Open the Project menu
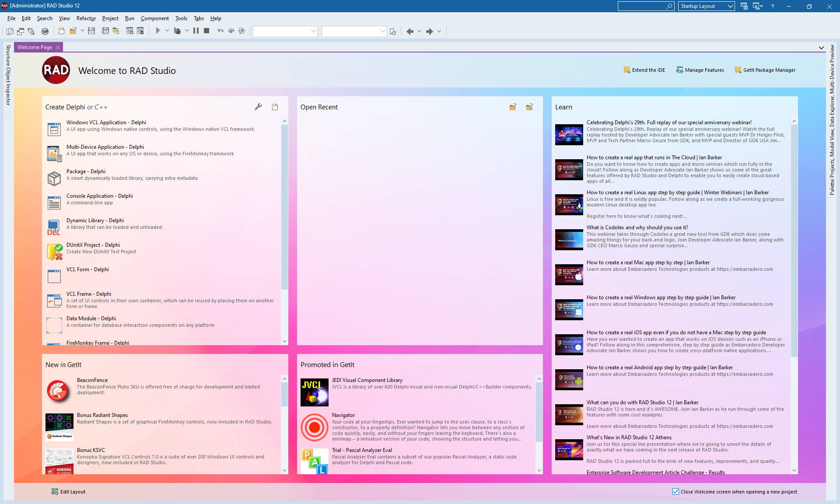Screen dimensions: 840x504 110,18
